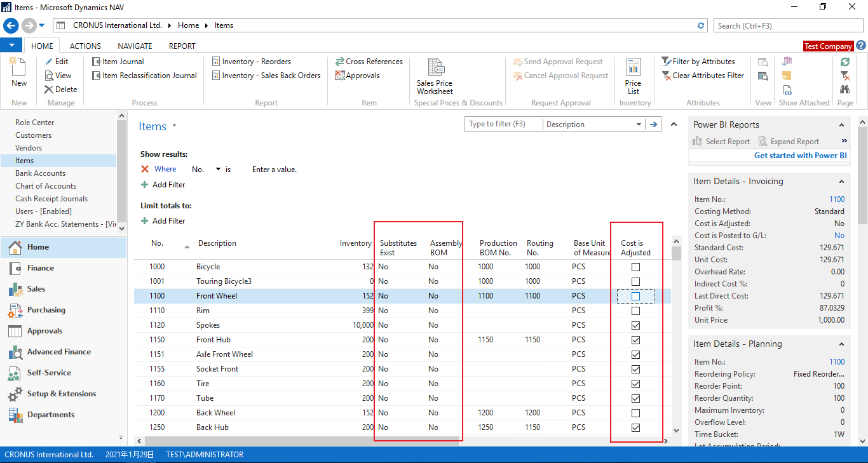This screenshot has height=463, width=868.
Task: Open Notes via the yellow sticky note icon
Action: [787, 76]
